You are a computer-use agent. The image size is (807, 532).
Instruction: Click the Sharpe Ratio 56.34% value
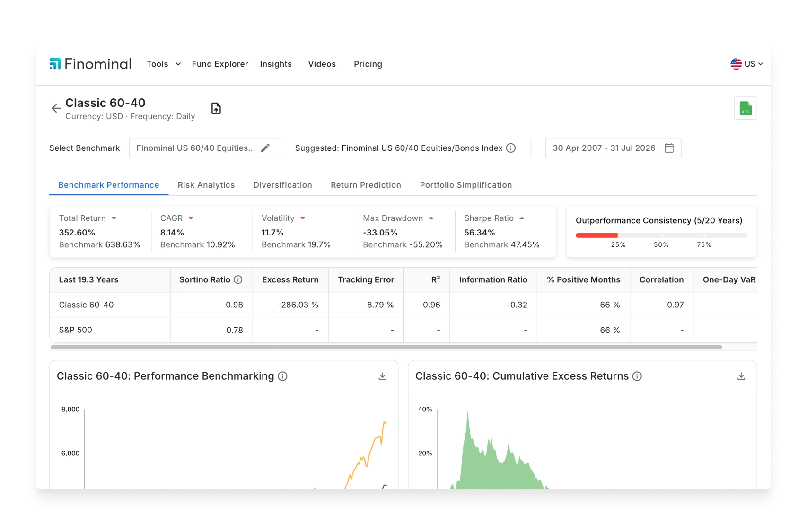tap(480, 233)
